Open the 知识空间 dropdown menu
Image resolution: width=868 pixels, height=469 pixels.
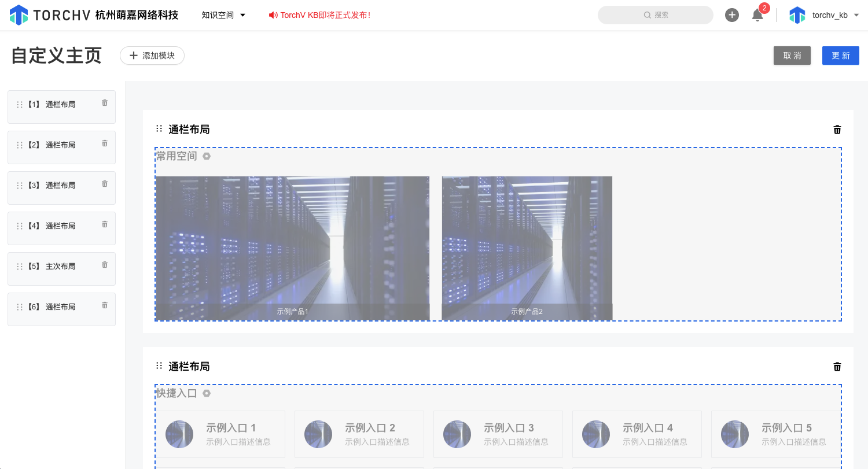(223, 15)
